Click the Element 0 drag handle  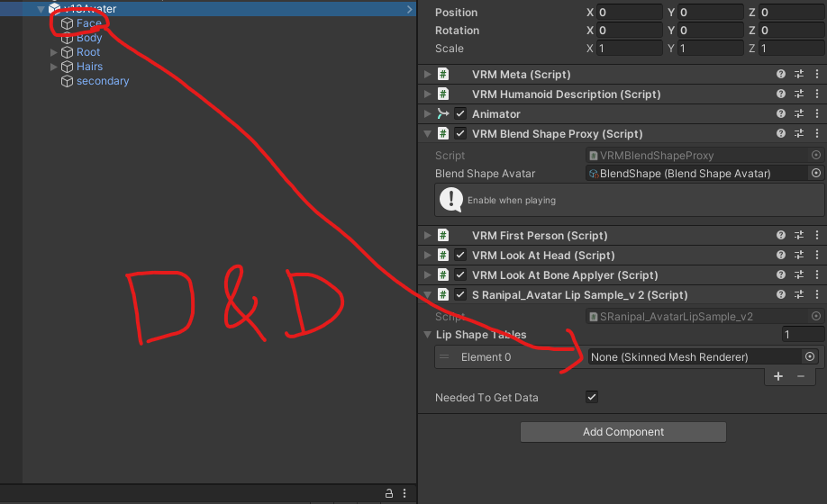(x=444, y=356)
